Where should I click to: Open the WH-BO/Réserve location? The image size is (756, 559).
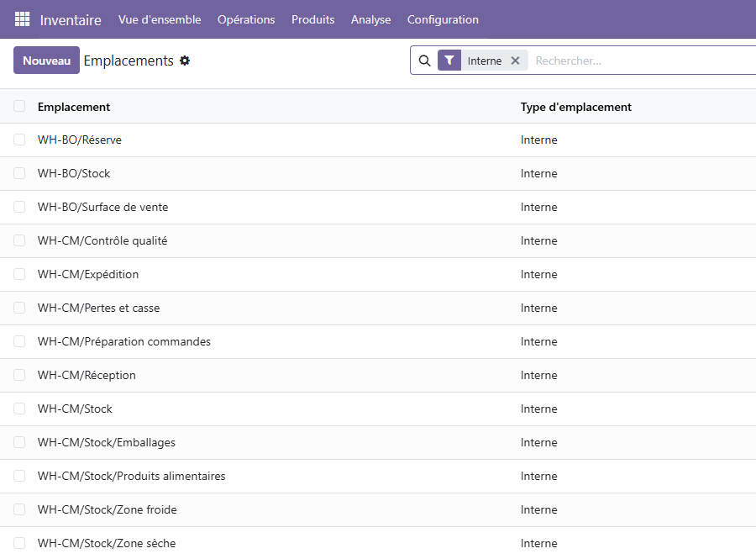80,140
